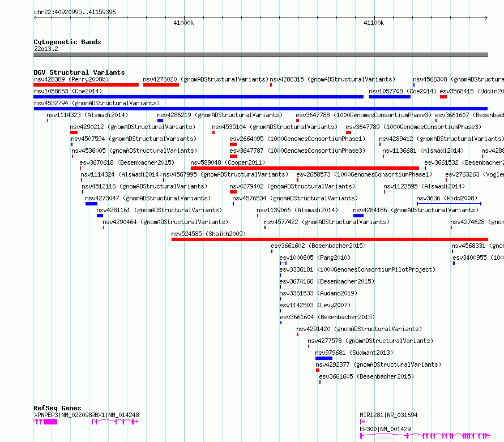Open the MIR1281|NR_031694 gene label

tap(388, 415)
